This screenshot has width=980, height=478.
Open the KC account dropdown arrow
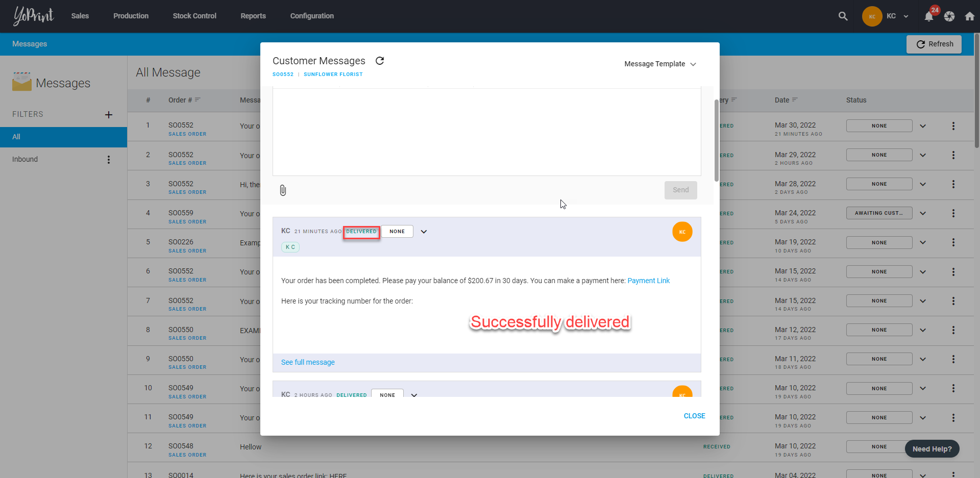point(906,16)
